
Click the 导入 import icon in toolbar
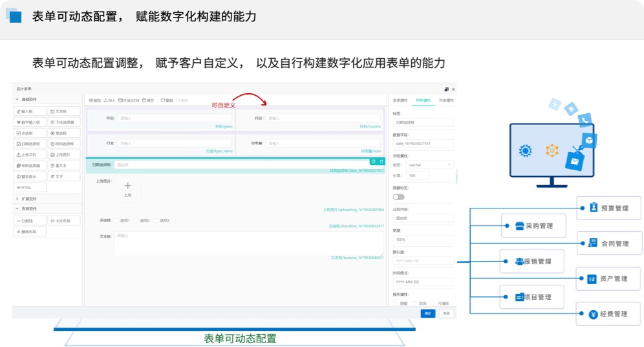click(106, 100)
